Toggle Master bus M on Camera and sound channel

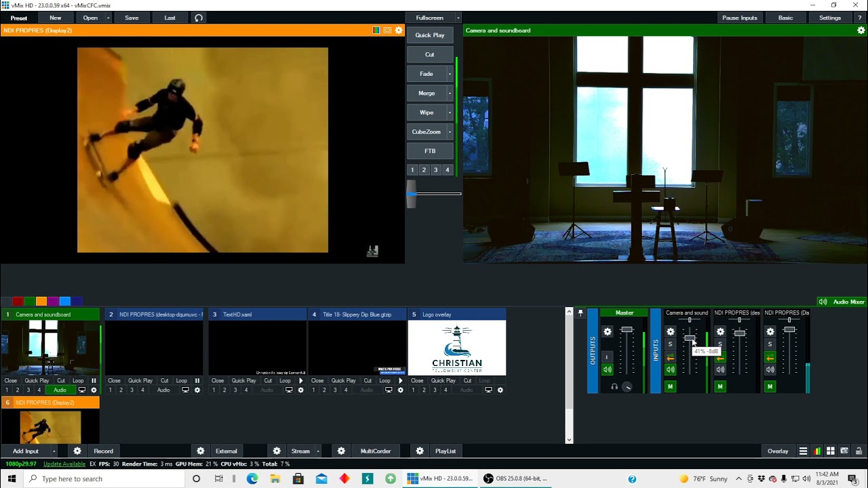click(x=671, y=386)
